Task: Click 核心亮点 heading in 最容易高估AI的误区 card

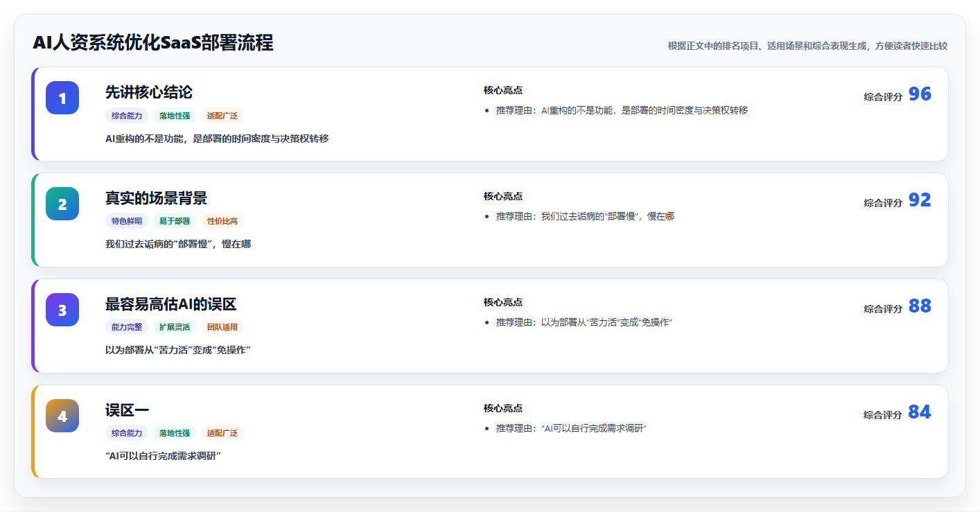Action: 503,302
